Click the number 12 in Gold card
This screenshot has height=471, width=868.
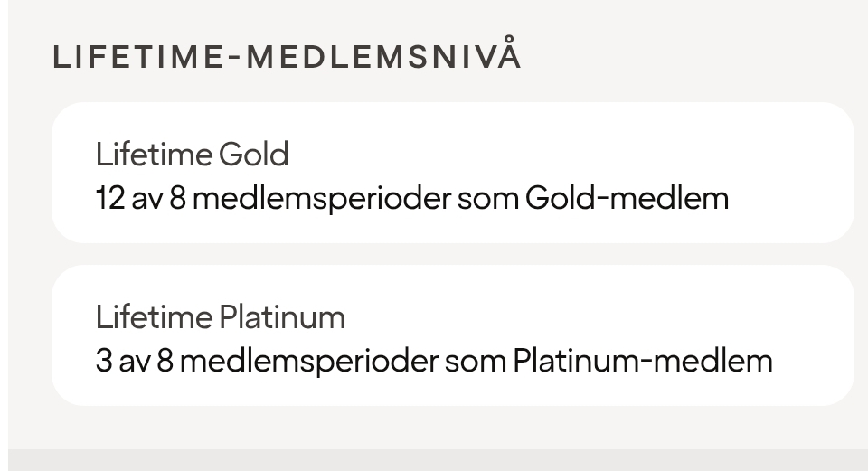(x=109, y=198)
